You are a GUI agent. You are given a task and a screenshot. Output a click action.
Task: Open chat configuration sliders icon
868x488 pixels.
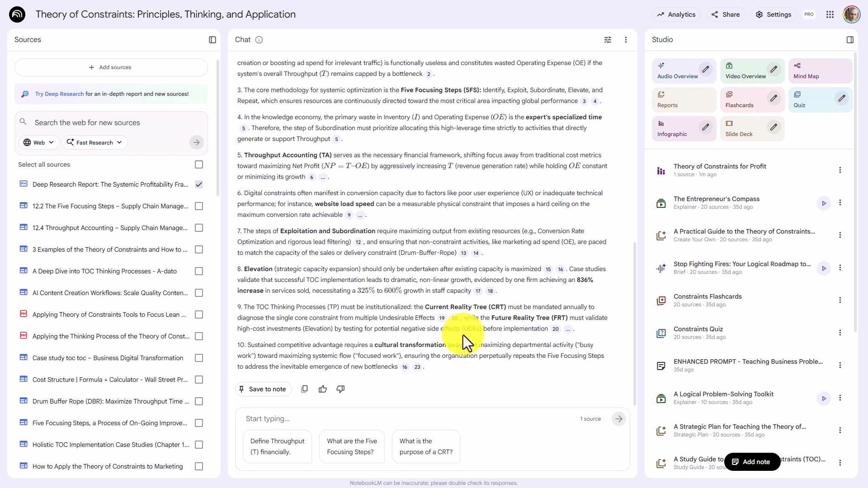608,40
